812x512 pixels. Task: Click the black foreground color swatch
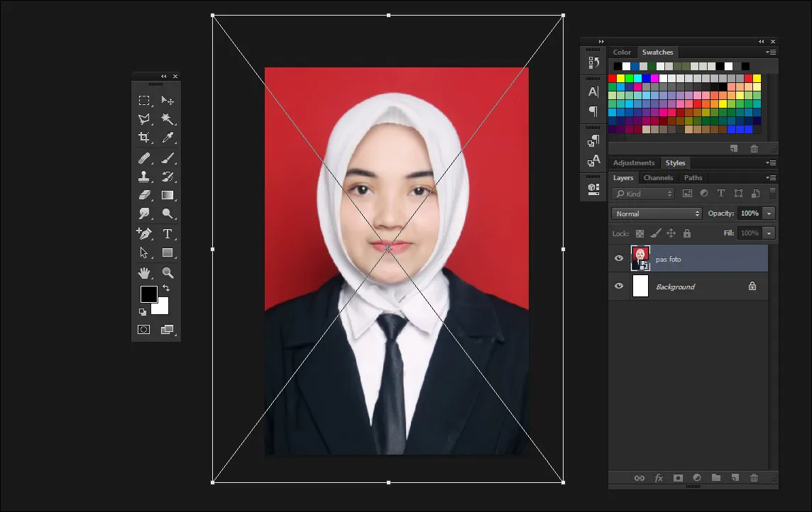click(148, 294)
